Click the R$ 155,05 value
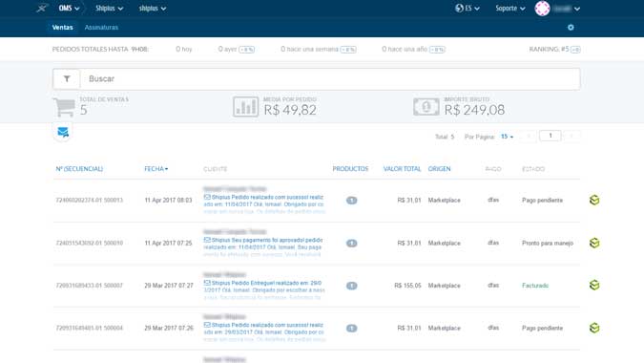Viewport: 644px width, 363px height. 407,286
